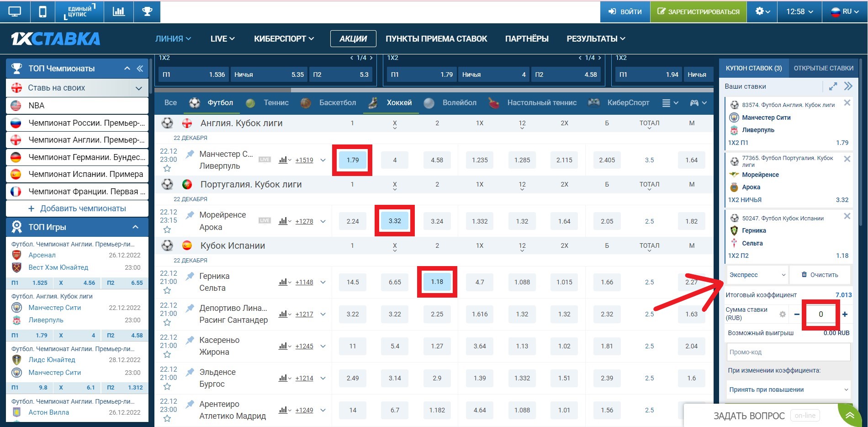Switch to Открытые ставки tab
The width and height of the screenshot is (868, 427).
point(824,68)
